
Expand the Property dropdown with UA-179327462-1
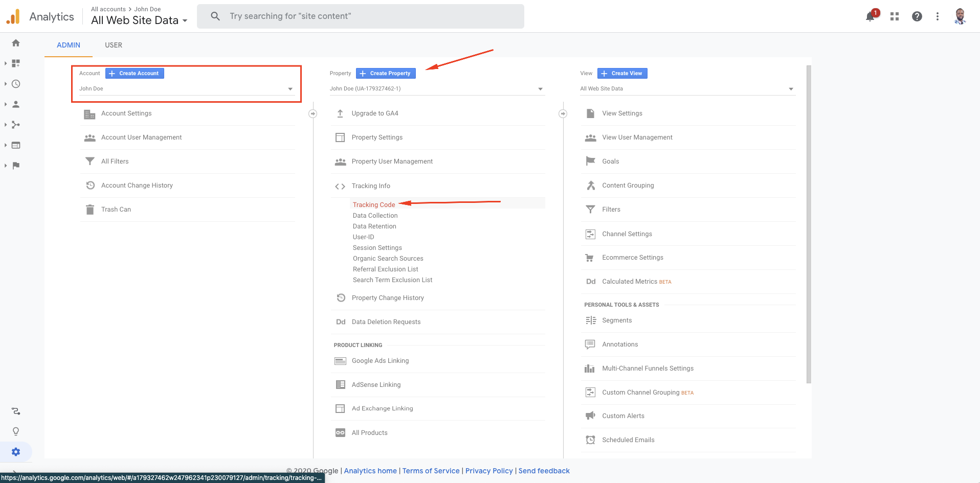(x=436, y=89)
